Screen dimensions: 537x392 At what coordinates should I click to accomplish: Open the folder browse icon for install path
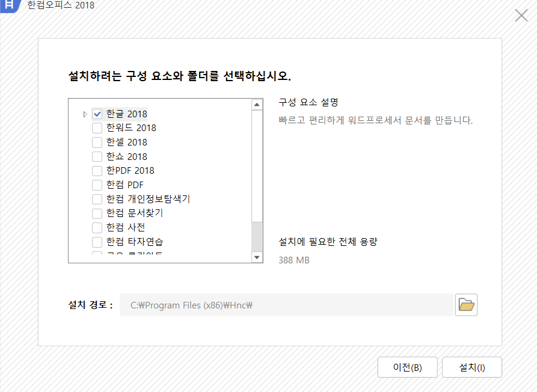click(x=466, y=305)
